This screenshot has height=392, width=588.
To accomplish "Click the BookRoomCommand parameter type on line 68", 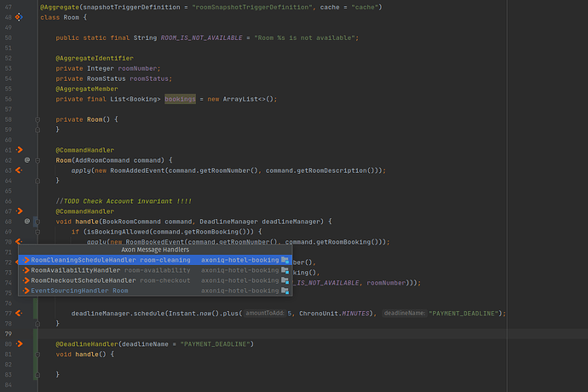I will 131,222.
